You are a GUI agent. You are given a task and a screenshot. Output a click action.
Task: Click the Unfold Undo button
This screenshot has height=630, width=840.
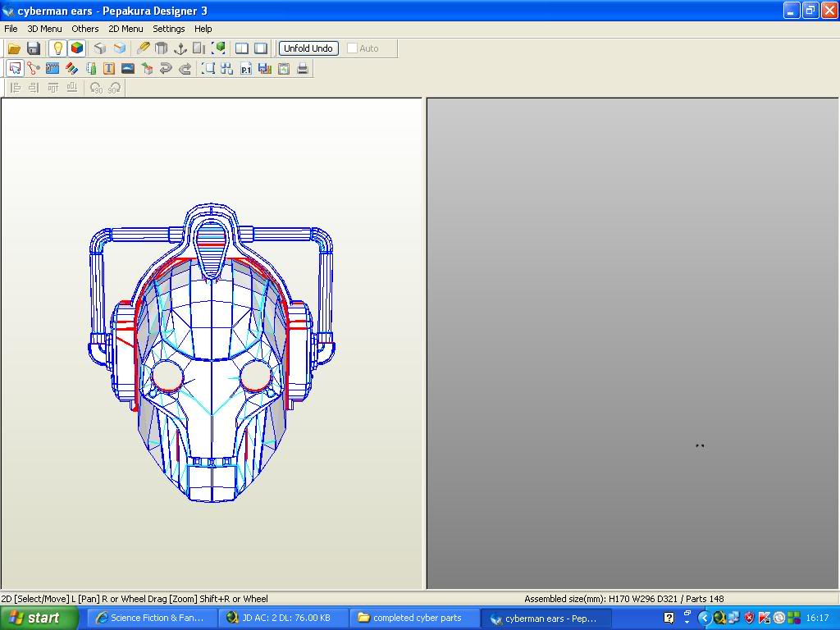pyautogui.click(x=308, y=48)
